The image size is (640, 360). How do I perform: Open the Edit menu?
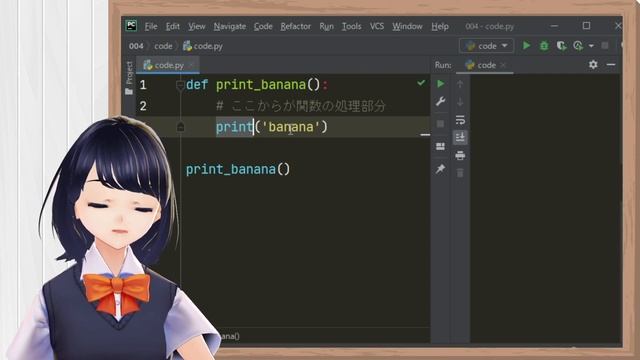point(173,27)
